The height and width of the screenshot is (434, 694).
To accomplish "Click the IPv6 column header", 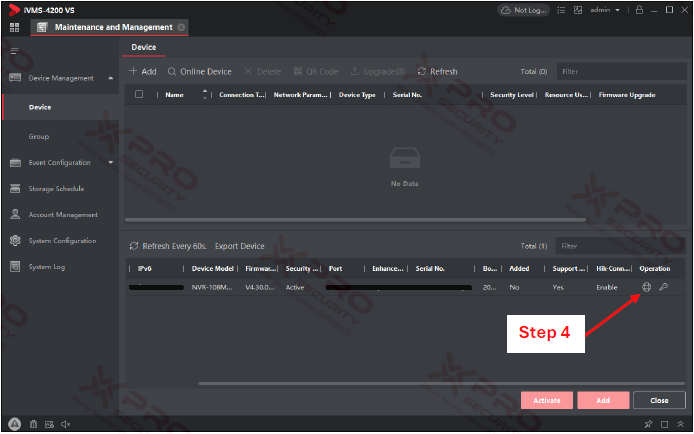I will 145,269.
